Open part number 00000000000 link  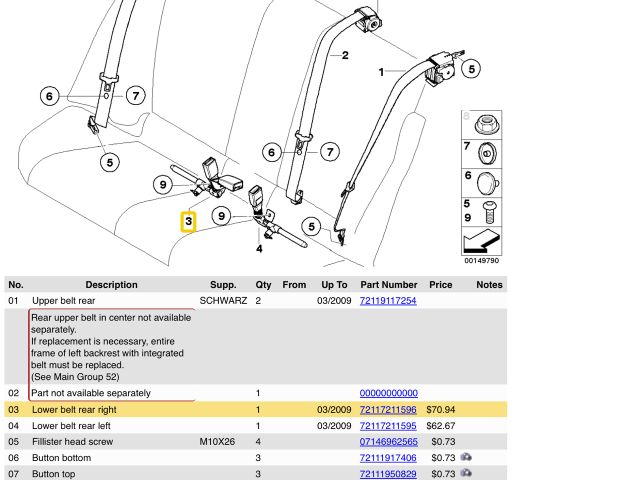tap(388, 393)
